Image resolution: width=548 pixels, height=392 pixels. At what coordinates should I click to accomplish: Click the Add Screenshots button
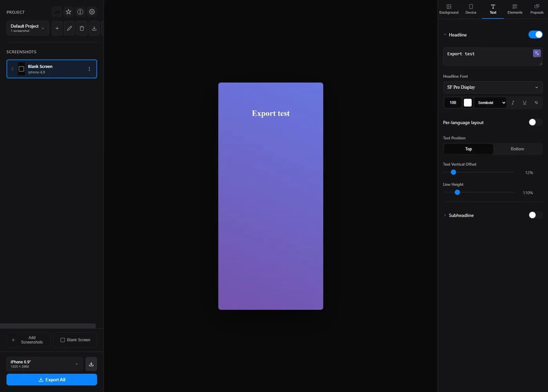click(x=28, y=340)
